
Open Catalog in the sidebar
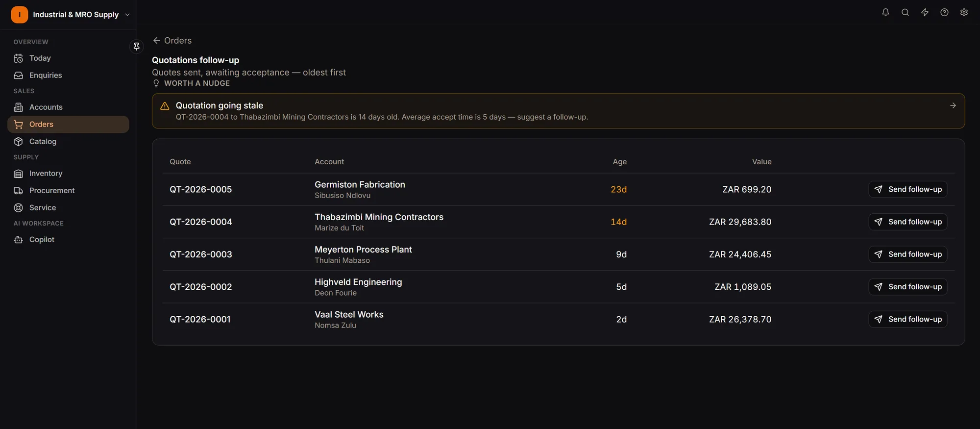tap(69, 141)
